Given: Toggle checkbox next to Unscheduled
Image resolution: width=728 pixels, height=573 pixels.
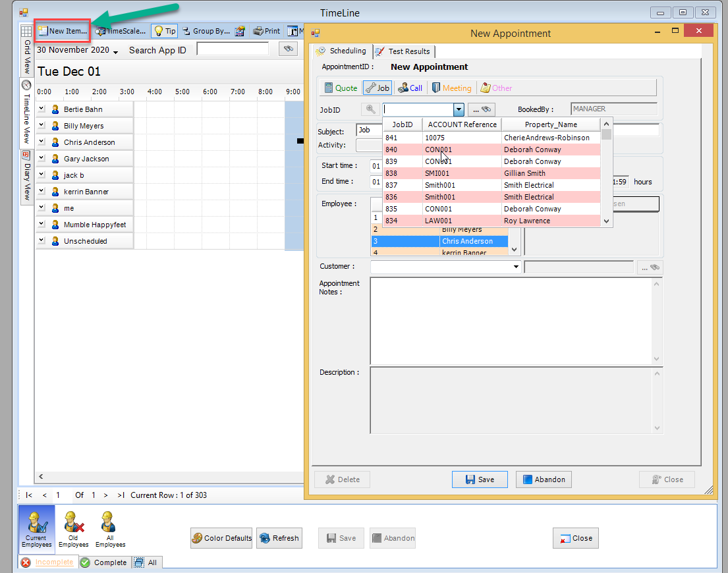Looking at the screenshot, I should (x=42, y=240).
